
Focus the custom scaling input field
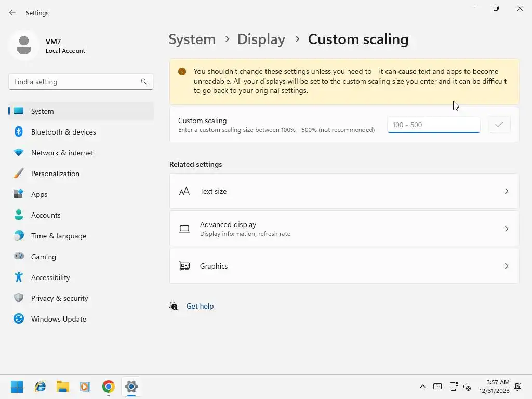tap(433, 125)
